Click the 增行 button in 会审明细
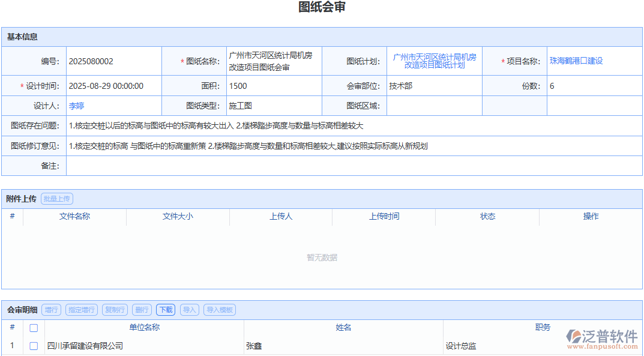 pyautogui.click(x=51, y=310)
